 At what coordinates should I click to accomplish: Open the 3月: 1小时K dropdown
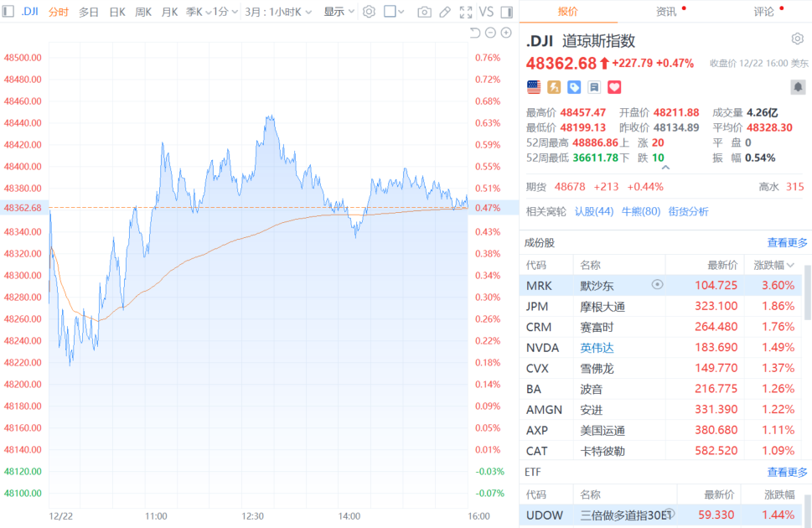[x=278, y=12]
